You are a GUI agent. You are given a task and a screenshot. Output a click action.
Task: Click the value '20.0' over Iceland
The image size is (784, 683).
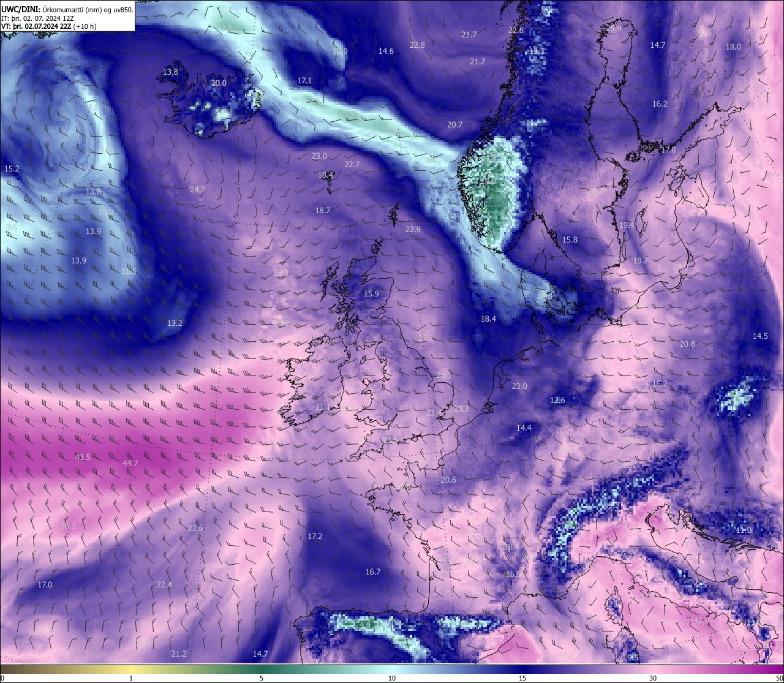click(x=219, y=83)
